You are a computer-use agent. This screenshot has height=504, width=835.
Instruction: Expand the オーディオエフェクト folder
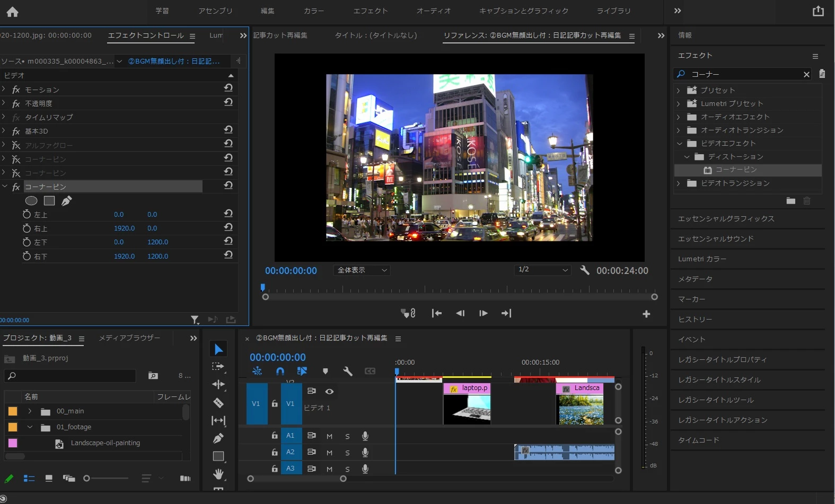679,117
